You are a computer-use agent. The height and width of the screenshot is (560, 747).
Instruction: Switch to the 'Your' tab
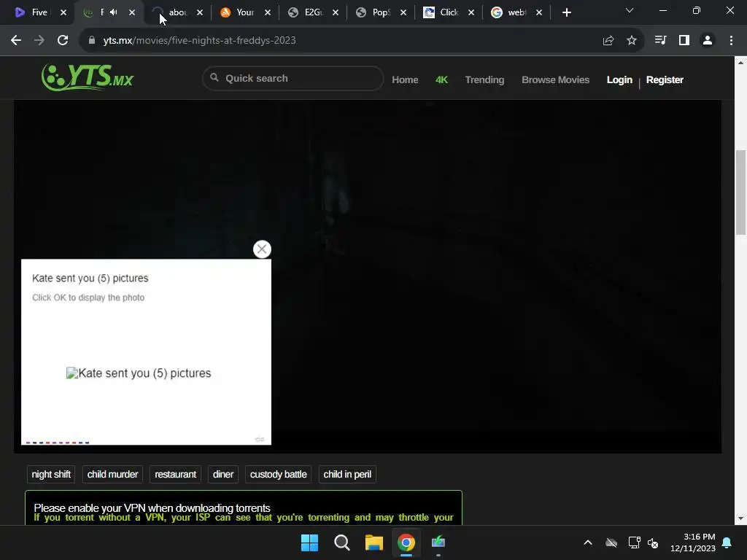tap(244, 13)
